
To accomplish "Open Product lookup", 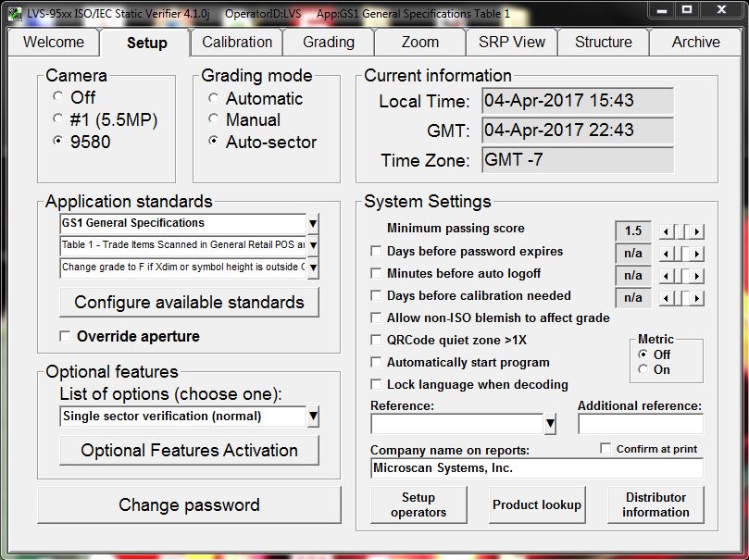I will [537, 504].
